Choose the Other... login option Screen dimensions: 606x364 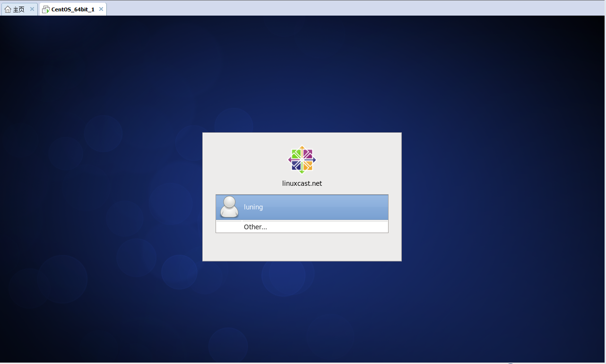(302, 227)
